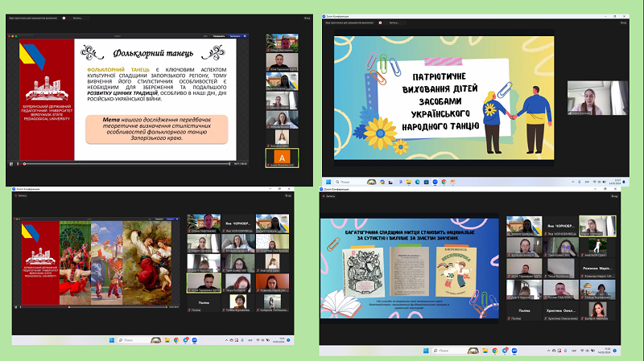Click Start button in bottom-left window taskbar
The width and height of the screenshot is (644, 361).
point(112,340)
